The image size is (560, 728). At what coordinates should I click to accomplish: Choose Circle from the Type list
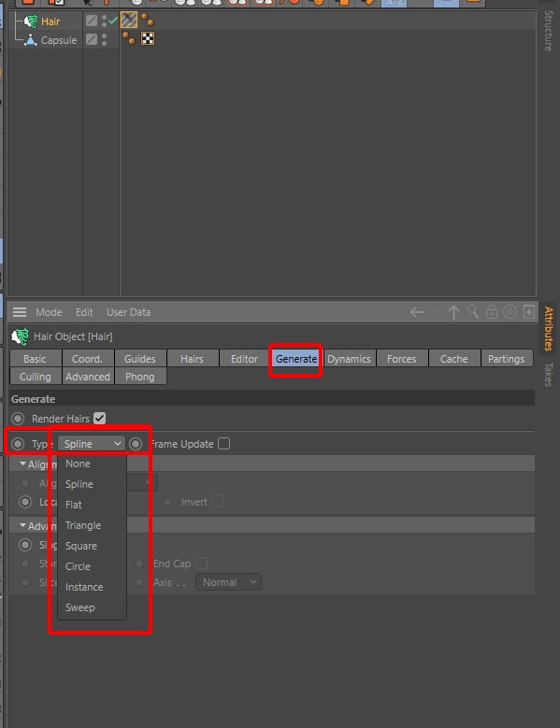click(x=92, y=566)
